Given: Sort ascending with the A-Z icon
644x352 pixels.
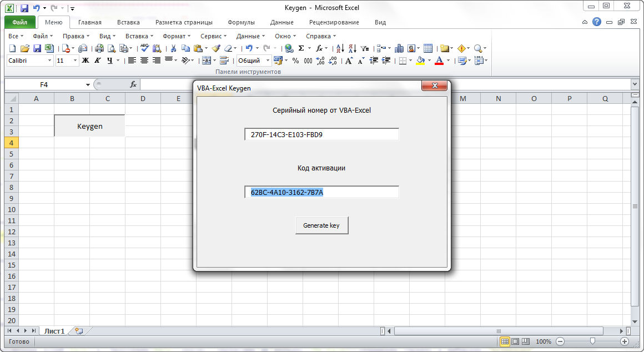Looking at the screenshot, I should click(x=340, y=48).
